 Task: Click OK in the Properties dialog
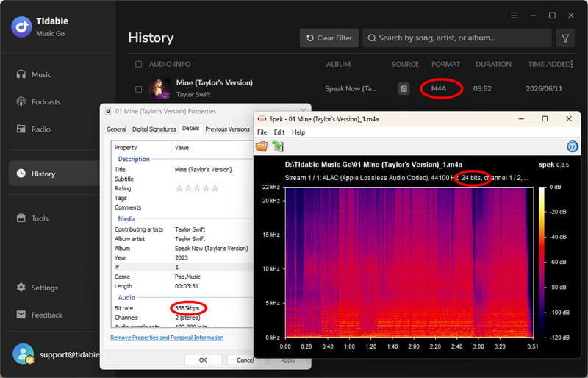coord(203,360)
